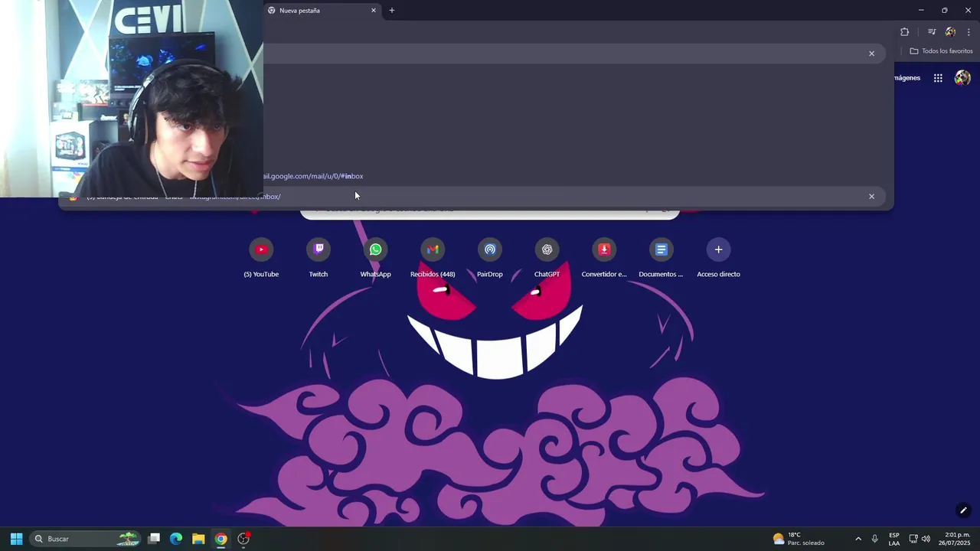Open the WhatsApp shortcut
This screenshot has width=980, height=551.
click(x=375, y=258)
